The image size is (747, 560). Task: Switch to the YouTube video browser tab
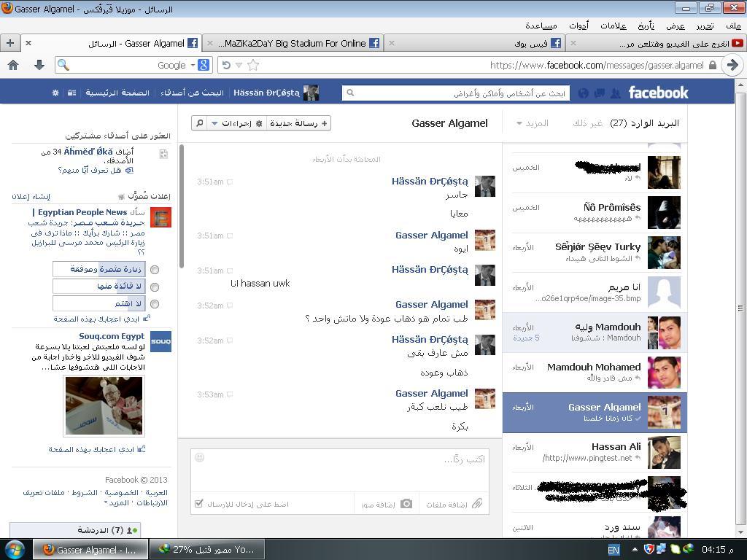[x=655, y=43]
